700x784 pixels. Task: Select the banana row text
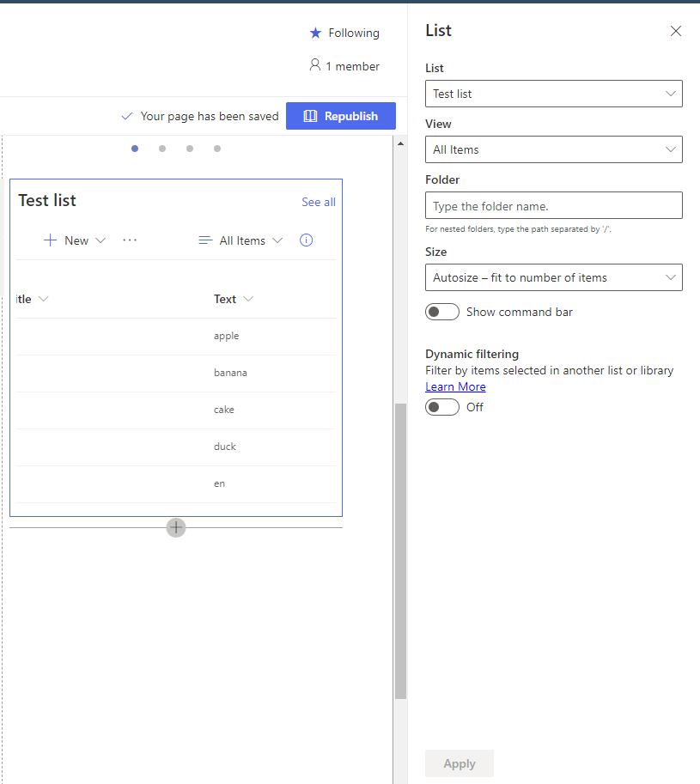pyautogui.click(x=230, y=373)
